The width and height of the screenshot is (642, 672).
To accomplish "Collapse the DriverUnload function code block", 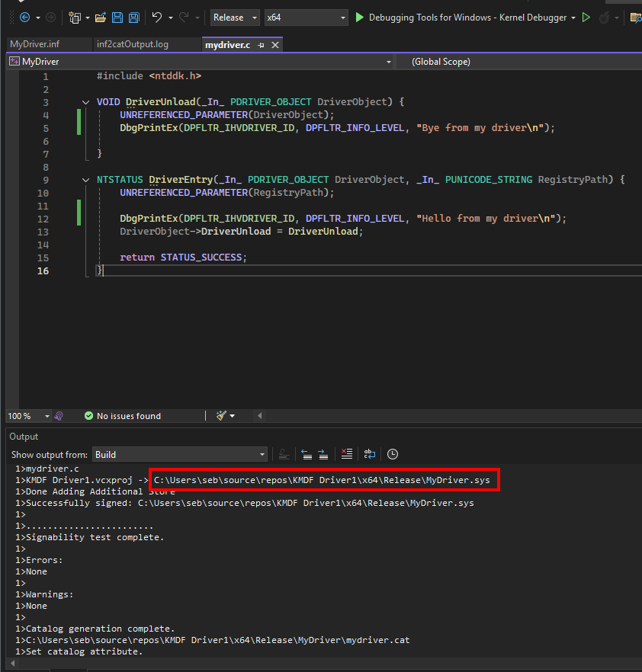I will pos(85,102).
